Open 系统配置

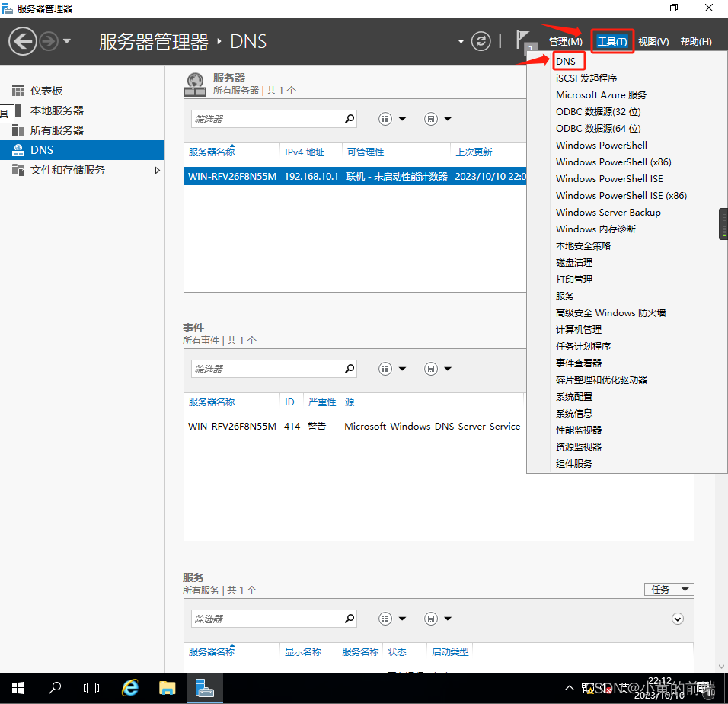click(574, 396)
